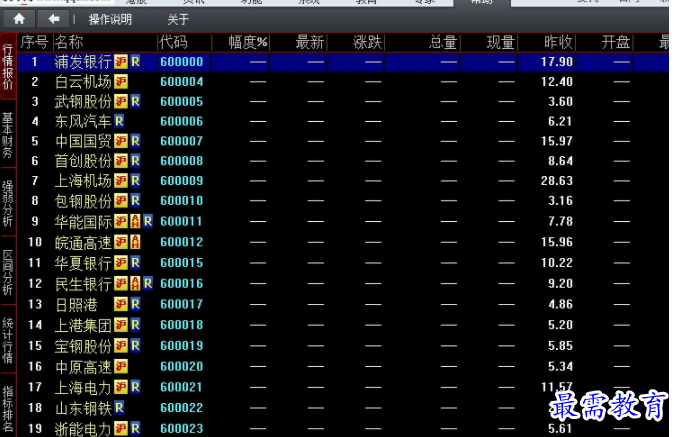674x437 pixels.
Task: Click the 沪 icon next to 上海机场
Action: click(x=121, y=180)
